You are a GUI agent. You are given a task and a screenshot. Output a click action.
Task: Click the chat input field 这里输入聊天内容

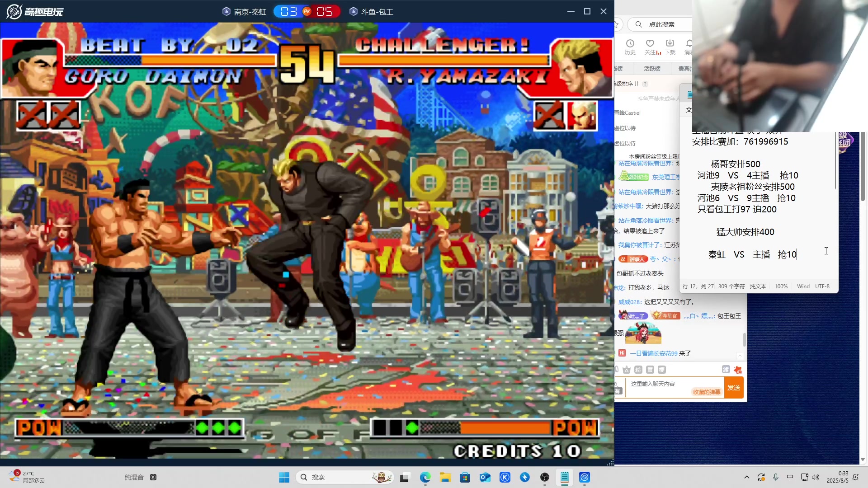click(x=675, y=388)
